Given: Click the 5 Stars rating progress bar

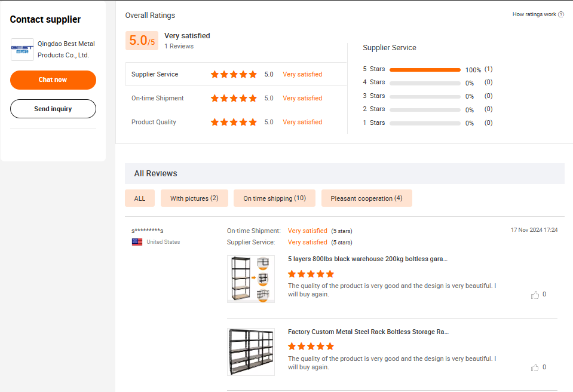Looking at the screenshot, I should [x=425, y=70].
